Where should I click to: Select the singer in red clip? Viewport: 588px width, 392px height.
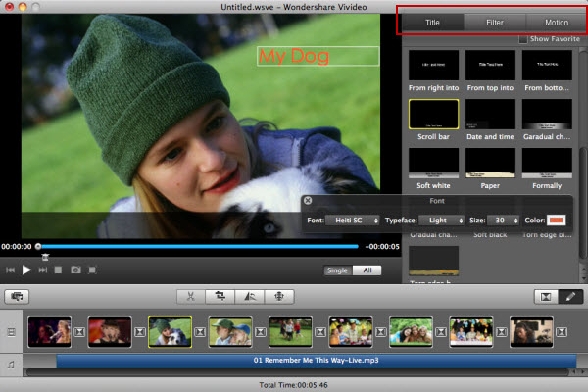(110, 332)
